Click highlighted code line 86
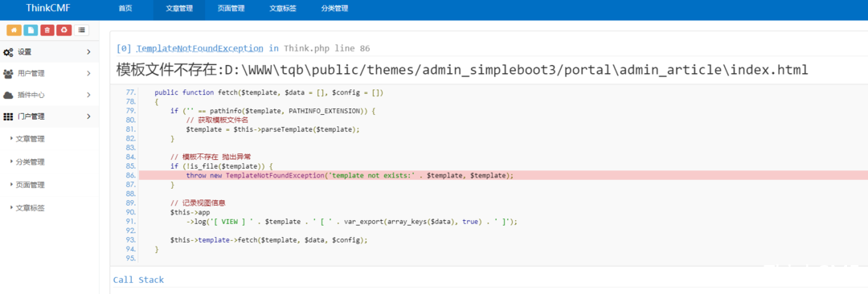Viewport: 868px width, 294px height. pos(503,175)
